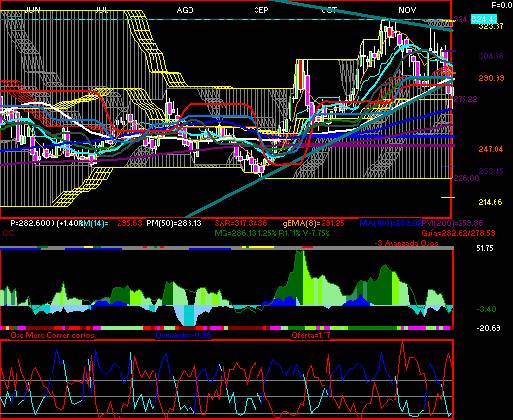Click the -20.63 oscillator scale value
The image size is (513, 420).
[489, 328]
